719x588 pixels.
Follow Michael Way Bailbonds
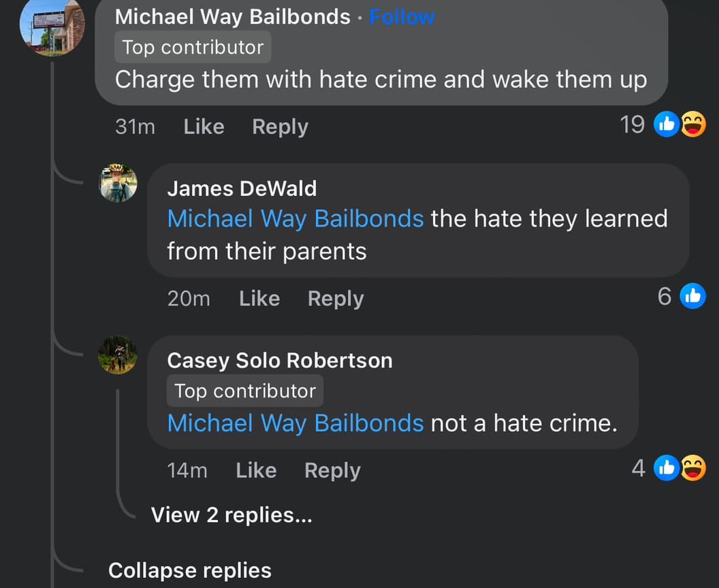point(402,17)
